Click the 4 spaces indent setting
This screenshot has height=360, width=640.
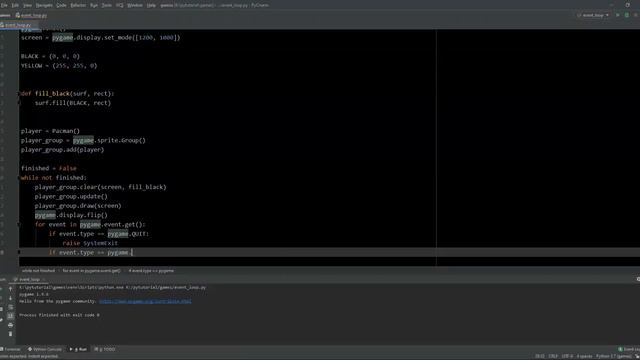pyautogui.click(x=584, y=356)
